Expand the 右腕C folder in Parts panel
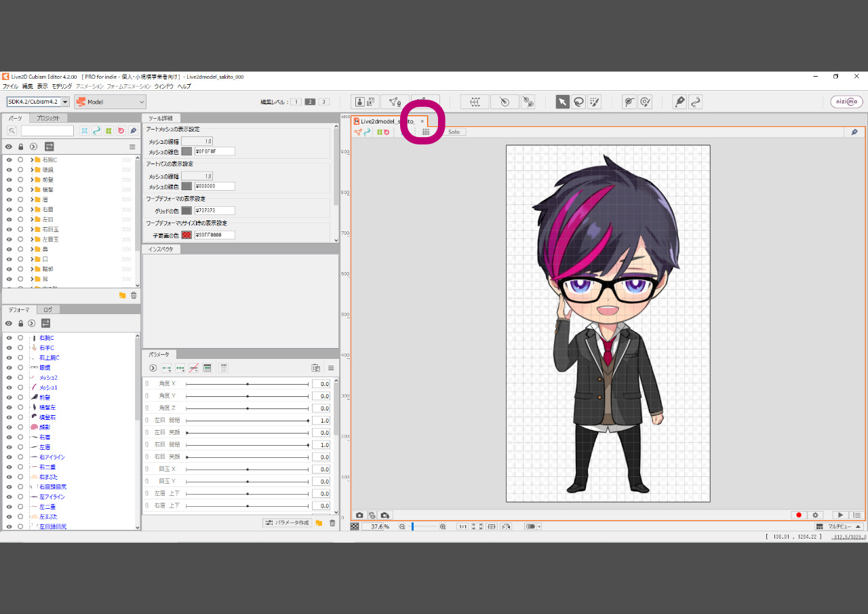 (x=32, y=160)
